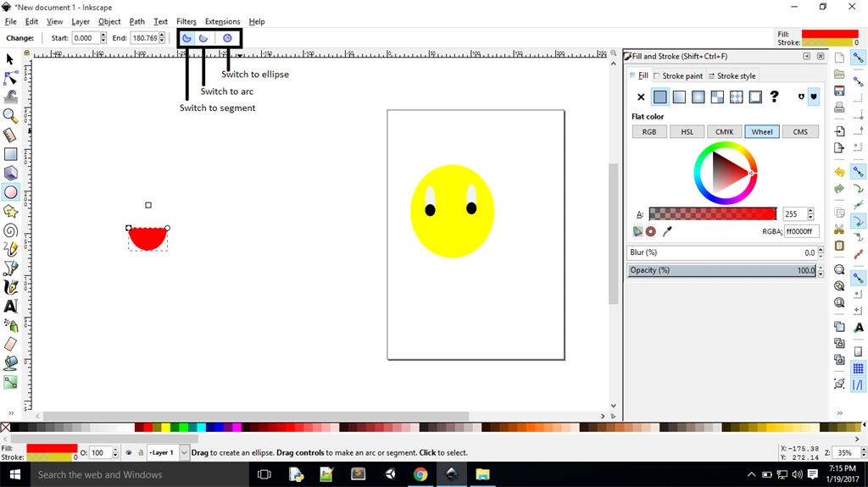Choose the HSL color mode button
This screenshot has height=487, width=868.
coord(687,132)
